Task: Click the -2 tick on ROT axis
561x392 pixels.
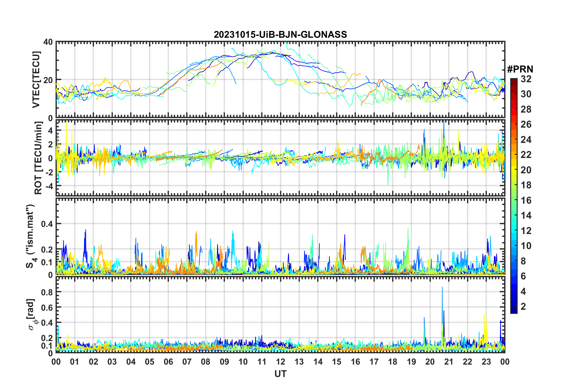Action: coord(49,172)
